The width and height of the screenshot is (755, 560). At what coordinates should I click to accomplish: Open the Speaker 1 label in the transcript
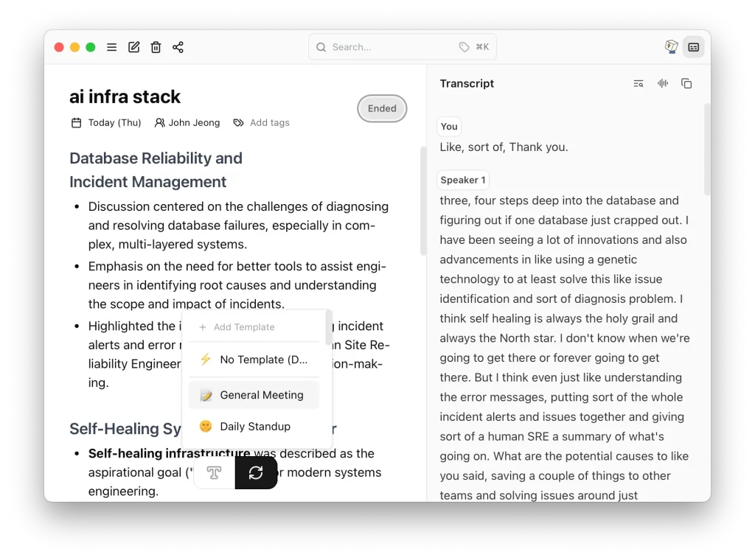(x=462, y=180)
